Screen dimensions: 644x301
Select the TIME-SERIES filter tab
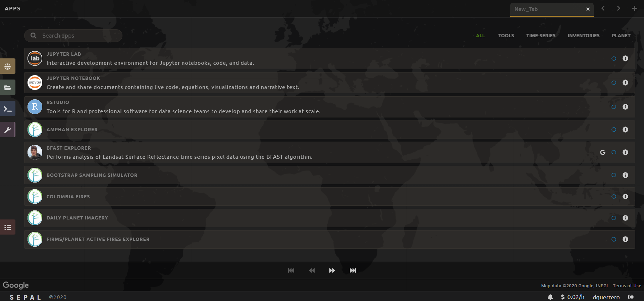pos(541,36)
